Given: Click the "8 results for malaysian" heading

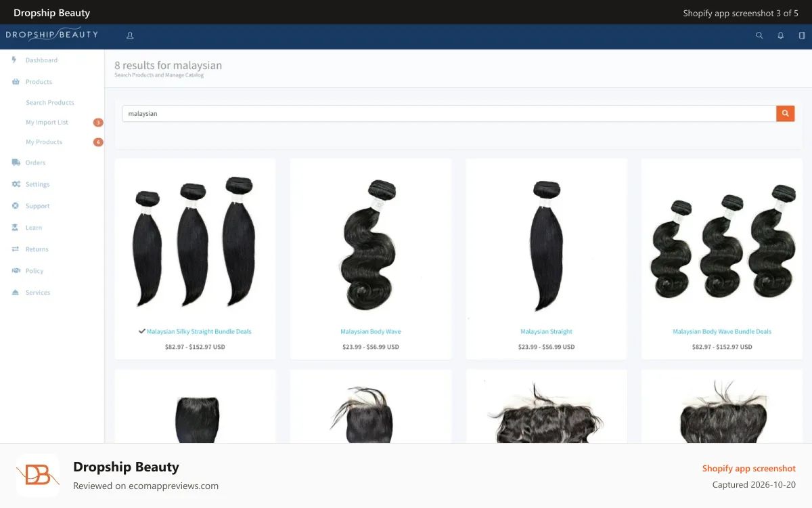Looking at the screenshot, I should click(168, 66).
